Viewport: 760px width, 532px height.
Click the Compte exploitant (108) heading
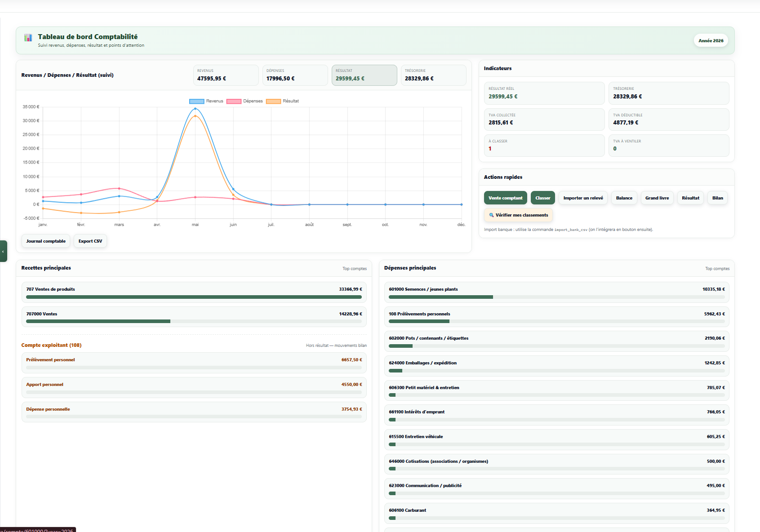coord(51,345)
